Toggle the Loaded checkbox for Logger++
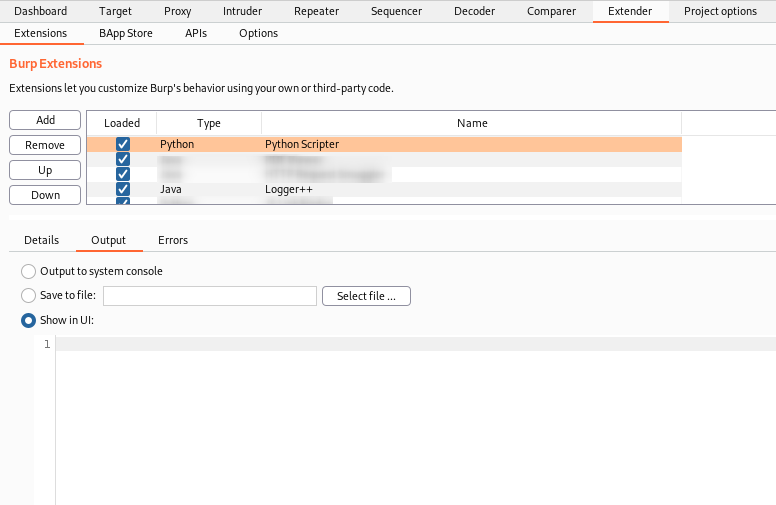 coord(123,189)
